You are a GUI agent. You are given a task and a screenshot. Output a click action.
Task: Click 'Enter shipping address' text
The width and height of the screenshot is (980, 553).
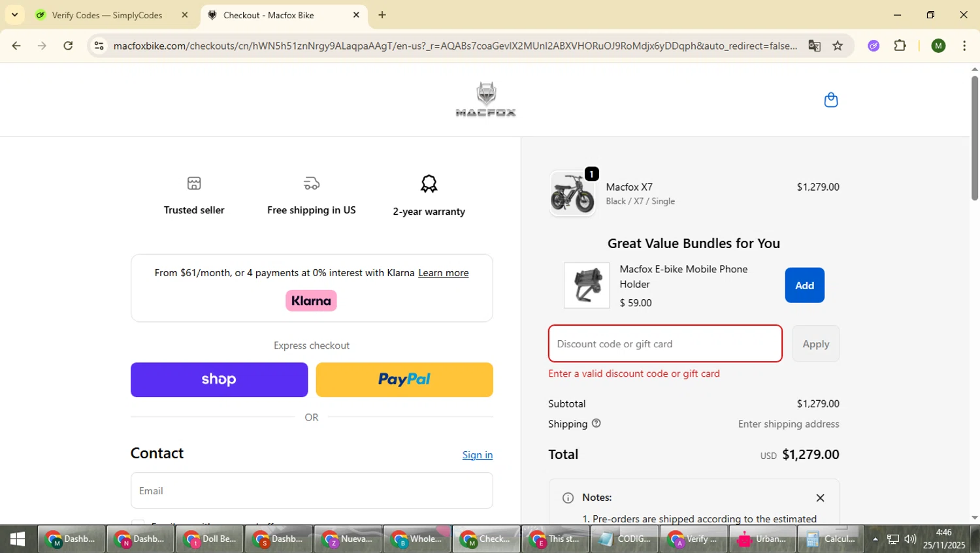click(789, 424)
